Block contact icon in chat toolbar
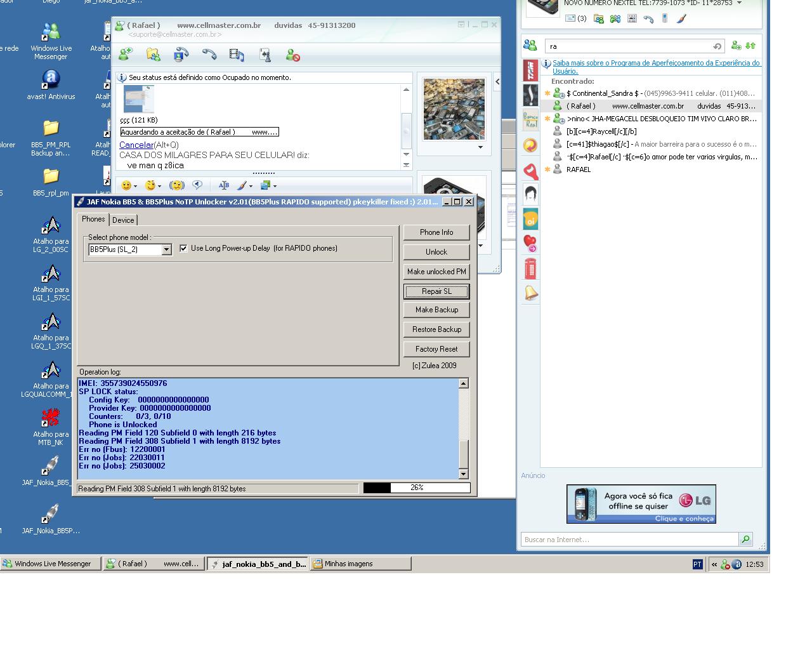The height and width of the screenshot is (650, 812). point(292,55)
